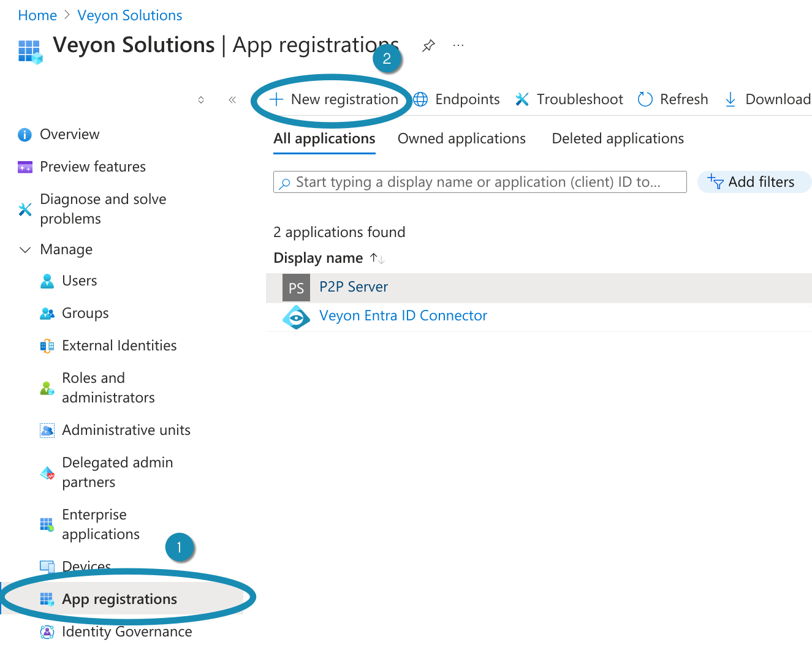Navigate to Home breadcrumb
The height and width of the screenshot is (645, 812).
coord(37,15)
